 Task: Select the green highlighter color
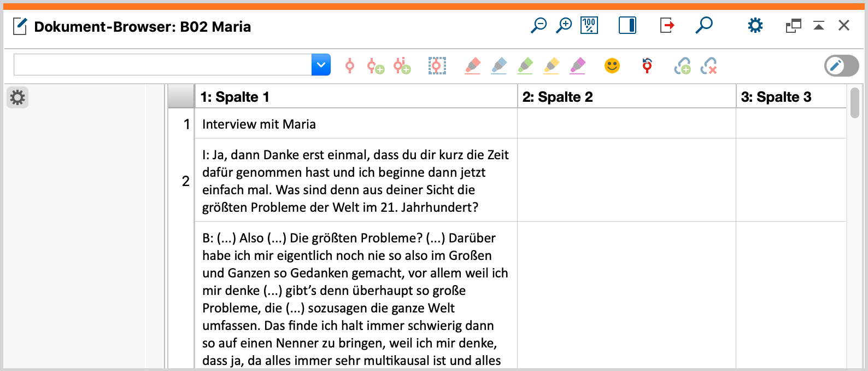(525, 66)
